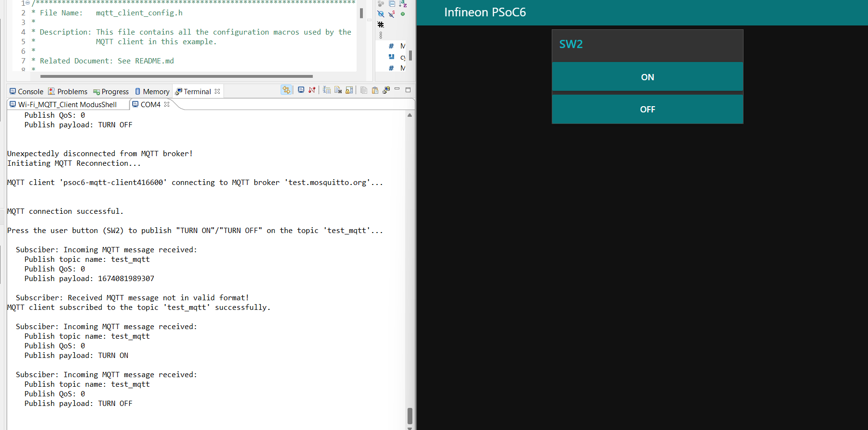
Task: Click the Clear Terminal icon
Action: [x=338, y=90]
